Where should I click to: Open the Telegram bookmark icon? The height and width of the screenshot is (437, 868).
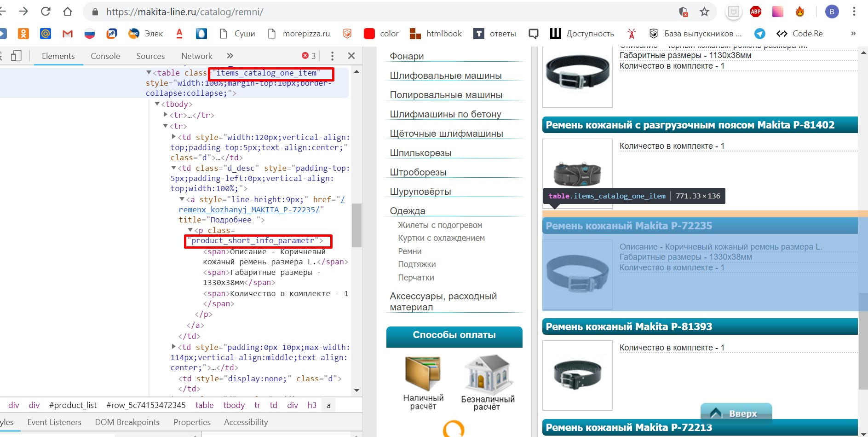click(x=759, y=33)
